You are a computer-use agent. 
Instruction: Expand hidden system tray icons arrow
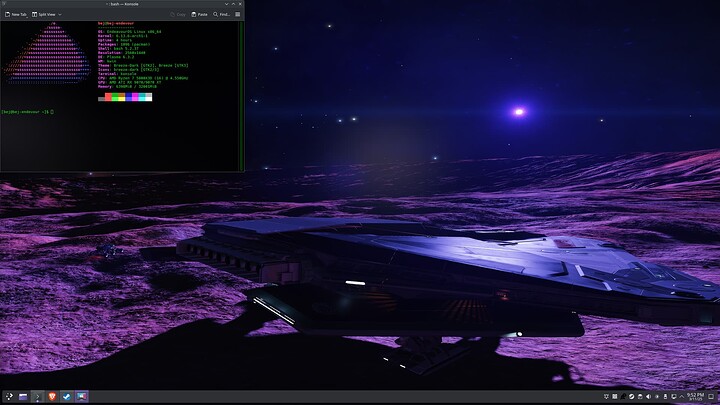tap(681, 396)
